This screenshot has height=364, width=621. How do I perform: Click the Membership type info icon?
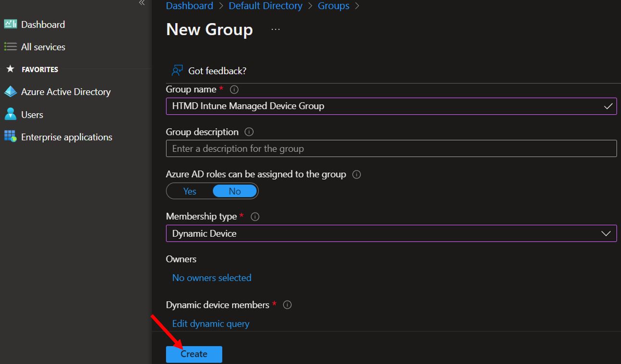pyautogui.click(x=255, y=217)
